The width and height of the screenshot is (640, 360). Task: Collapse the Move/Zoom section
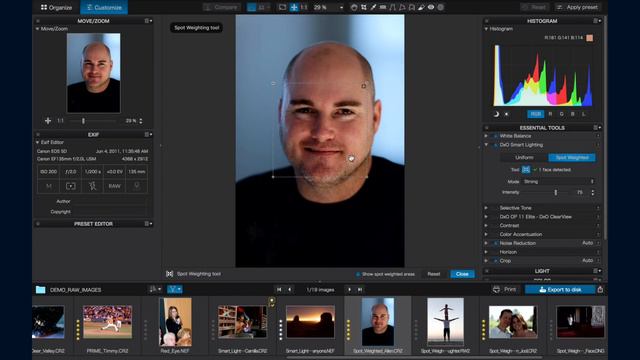coord(37,29)
